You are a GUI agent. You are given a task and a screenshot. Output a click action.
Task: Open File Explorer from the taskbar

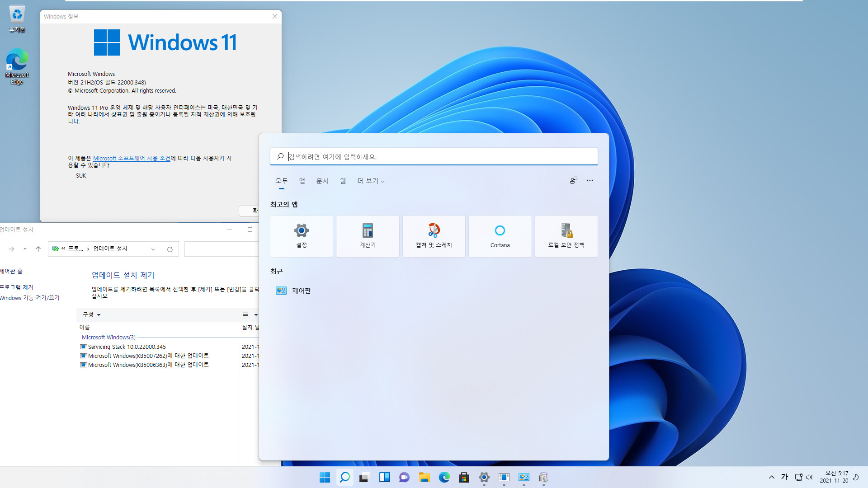(x=424, y=477)
